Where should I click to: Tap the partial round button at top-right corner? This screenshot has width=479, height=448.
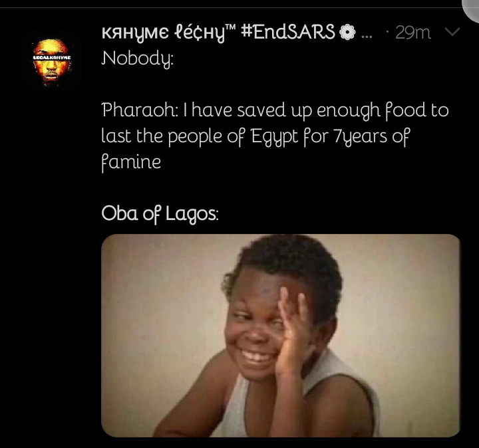[471, 7]
